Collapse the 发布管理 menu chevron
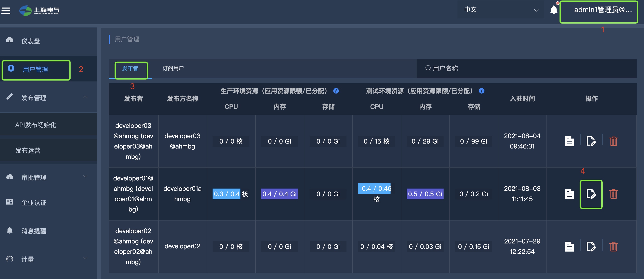644x279 pixels. point(85,97)
